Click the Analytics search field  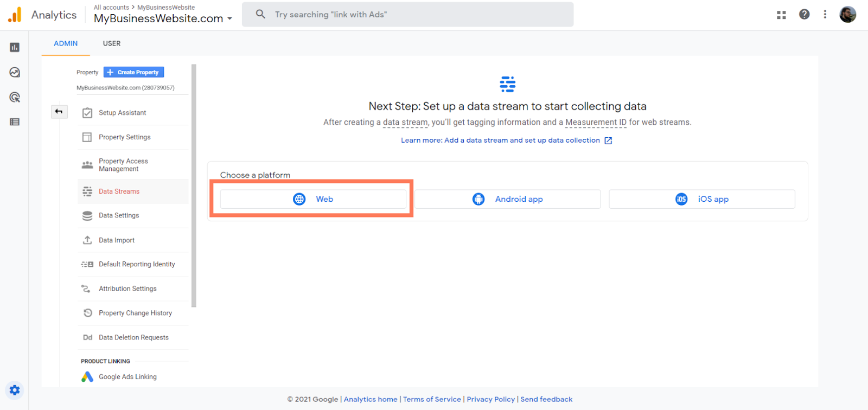407,15
